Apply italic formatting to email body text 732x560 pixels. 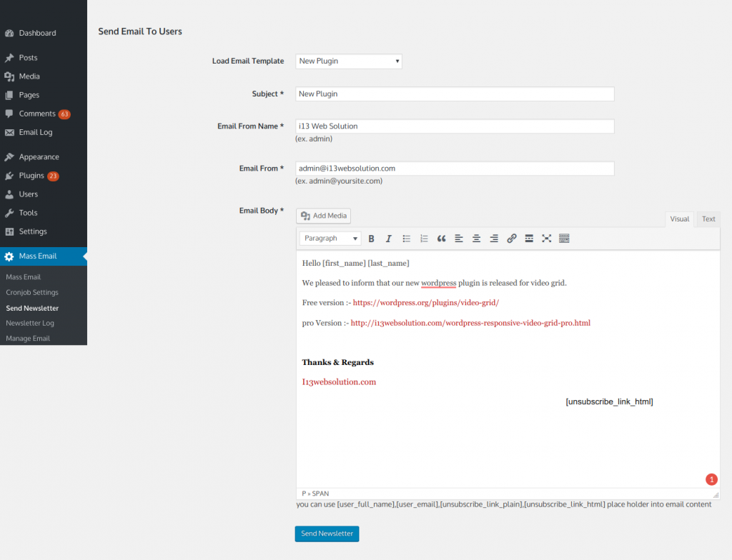(x=388, y=238)
